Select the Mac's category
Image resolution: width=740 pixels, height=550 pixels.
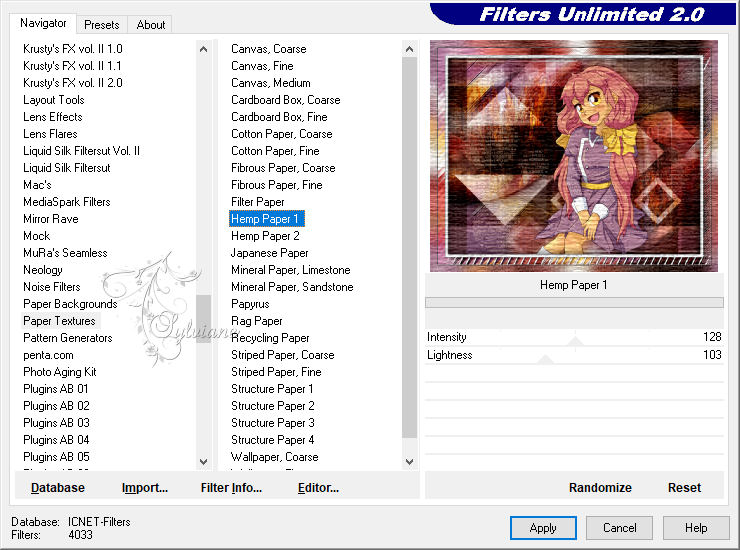(37, 185)
